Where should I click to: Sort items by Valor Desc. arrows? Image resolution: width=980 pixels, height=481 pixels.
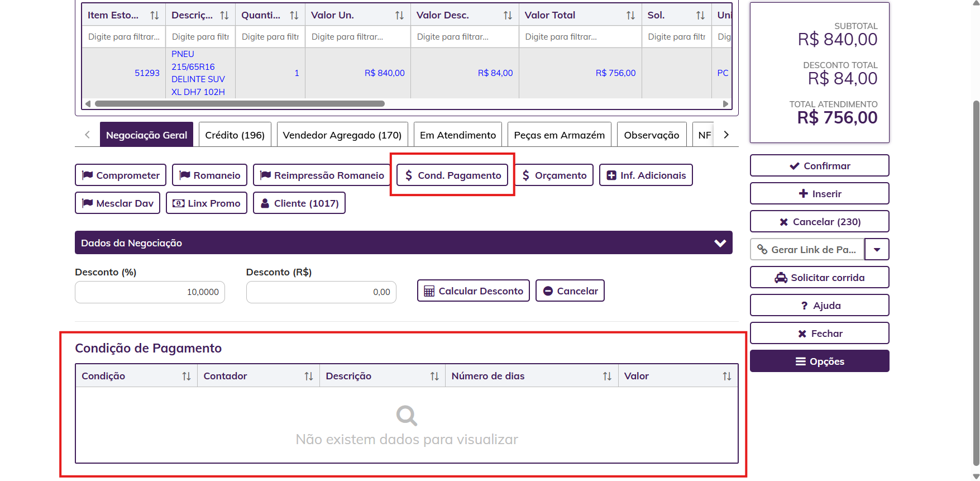click(x=508, y=16)
